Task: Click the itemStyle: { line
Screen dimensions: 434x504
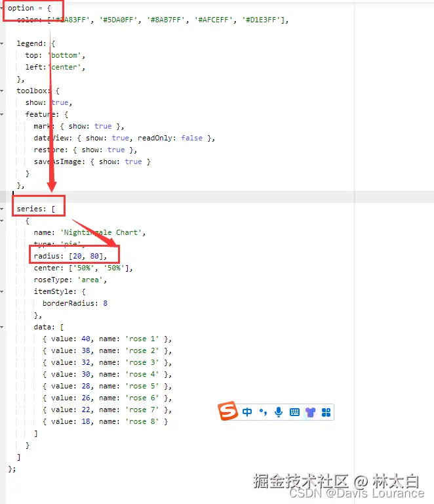Action: point(60,291)
